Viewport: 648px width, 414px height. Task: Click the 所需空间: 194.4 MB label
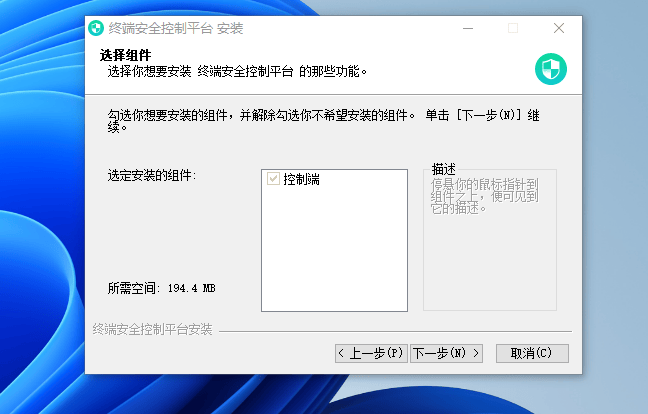coord(161,288)
